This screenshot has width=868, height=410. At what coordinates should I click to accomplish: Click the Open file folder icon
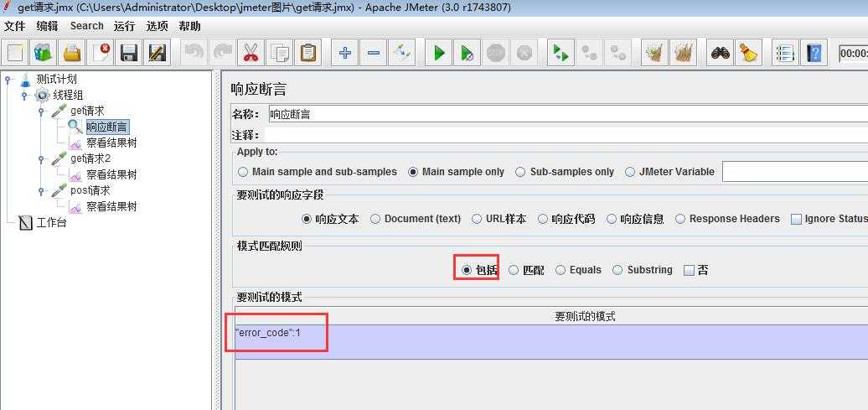tap(72, 53)
